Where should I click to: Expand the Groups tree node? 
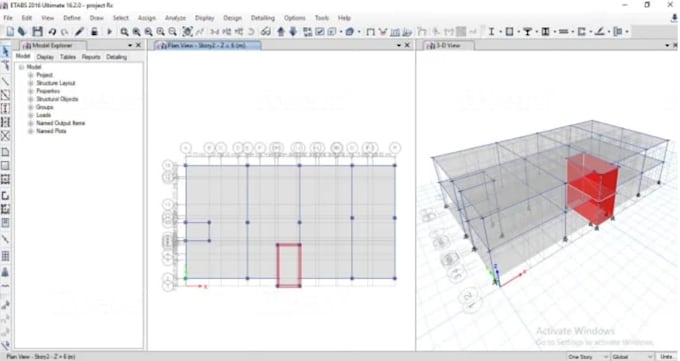(x=31, y=107)
